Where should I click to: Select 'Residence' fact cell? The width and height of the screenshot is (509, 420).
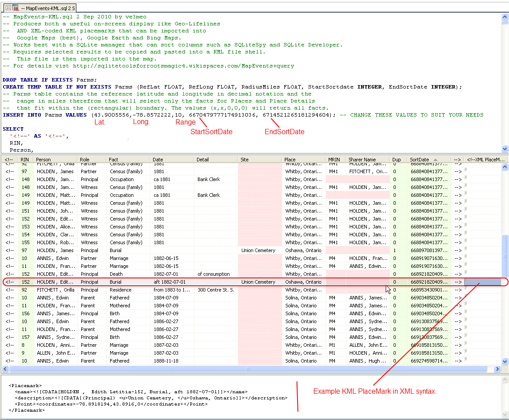click(128, 290)
